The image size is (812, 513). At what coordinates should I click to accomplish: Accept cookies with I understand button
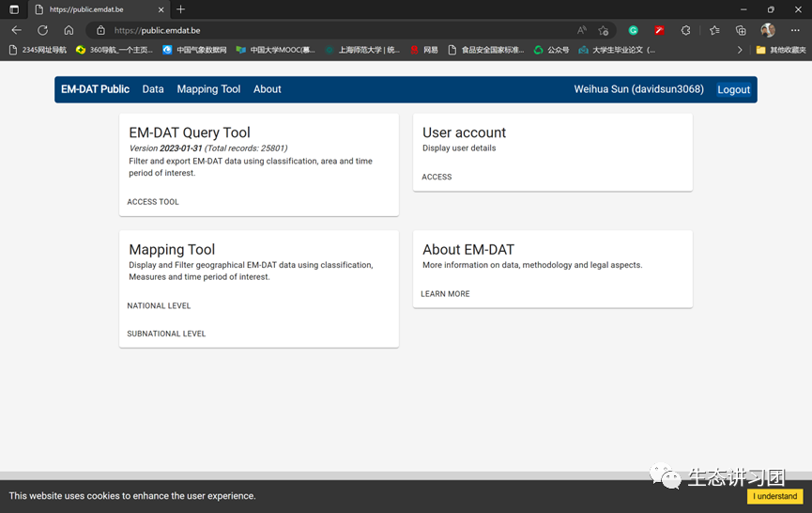[x=774, y=496]
